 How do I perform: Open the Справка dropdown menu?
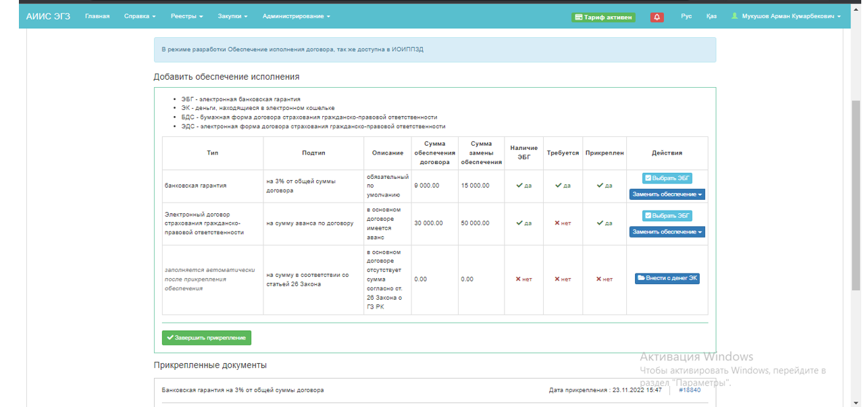[x=140, y=16]
